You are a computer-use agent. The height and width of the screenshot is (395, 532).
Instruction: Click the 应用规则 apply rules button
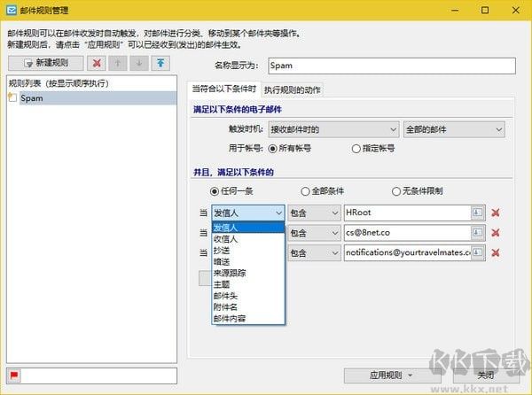pyautogui.click(x=393, y=376)
